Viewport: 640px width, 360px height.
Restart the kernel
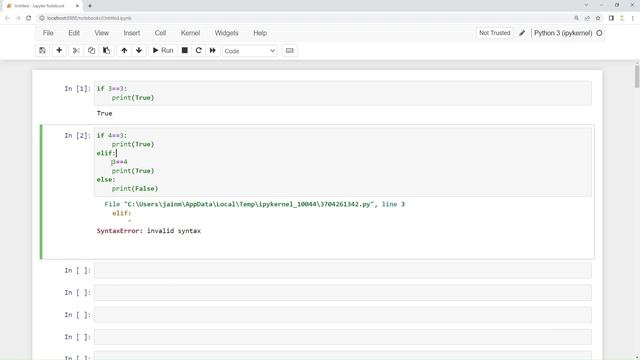[198, 51]
